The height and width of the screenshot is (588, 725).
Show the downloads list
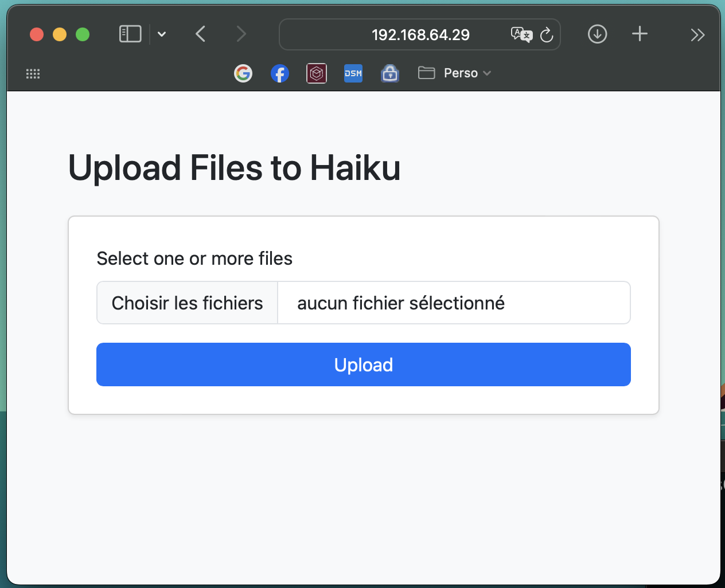point(598,34)
